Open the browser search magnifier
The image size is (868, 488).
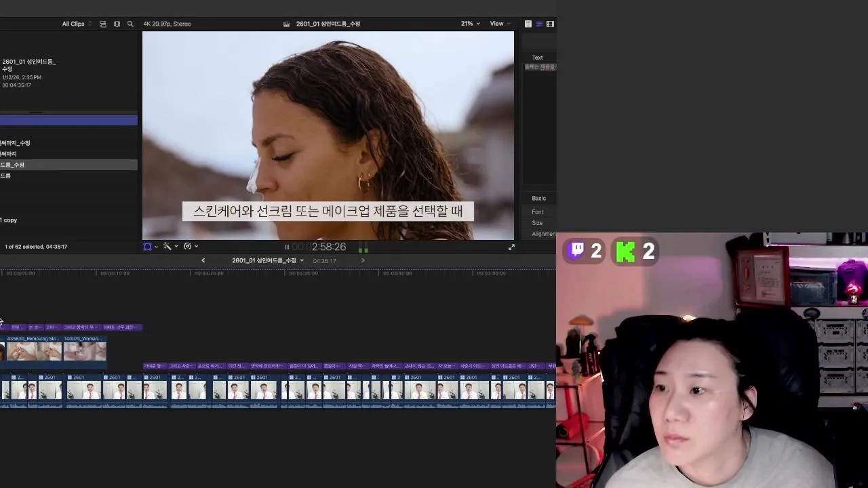130,24
